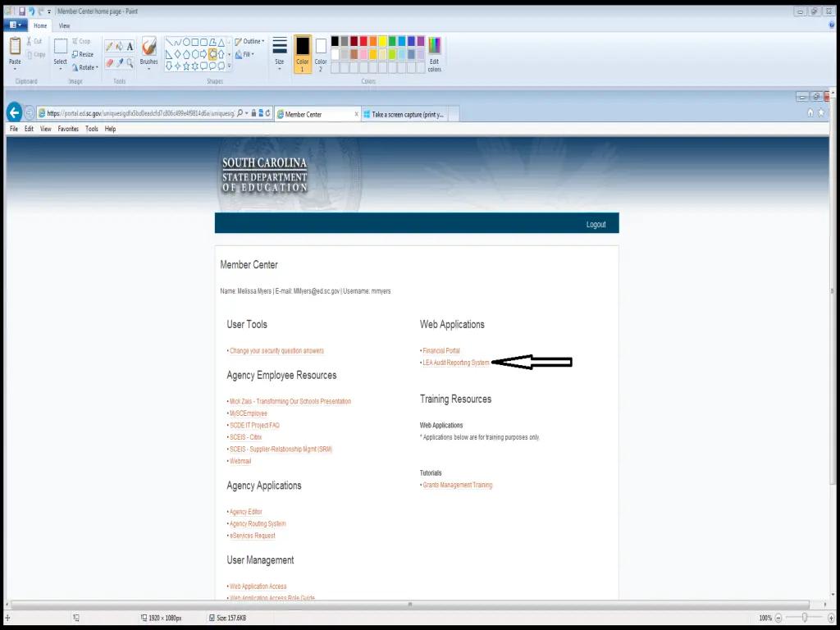840x630 pixels.
Task: Click the Logout link
Action: tap(596, 225)
